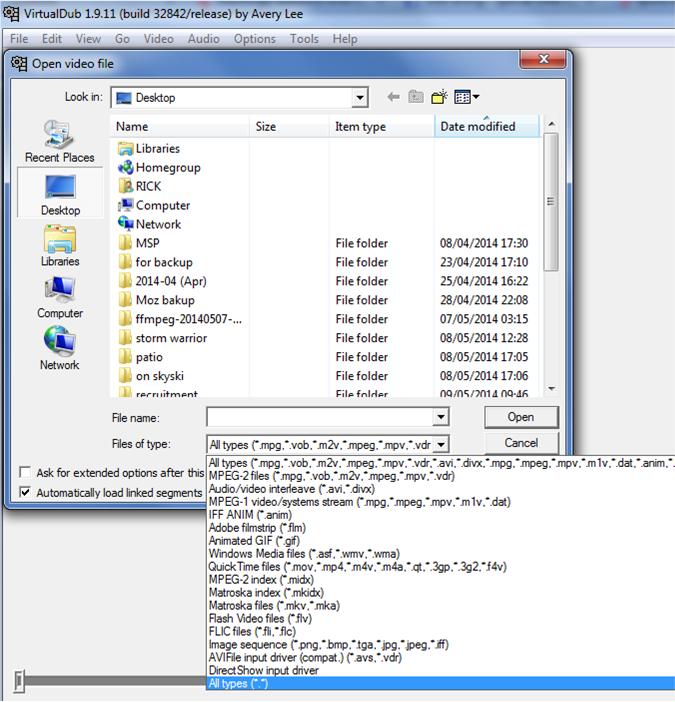Enable 'Ask for extended options' checkbox
This screenshot has width=675, height=702.
pos(25,472)
